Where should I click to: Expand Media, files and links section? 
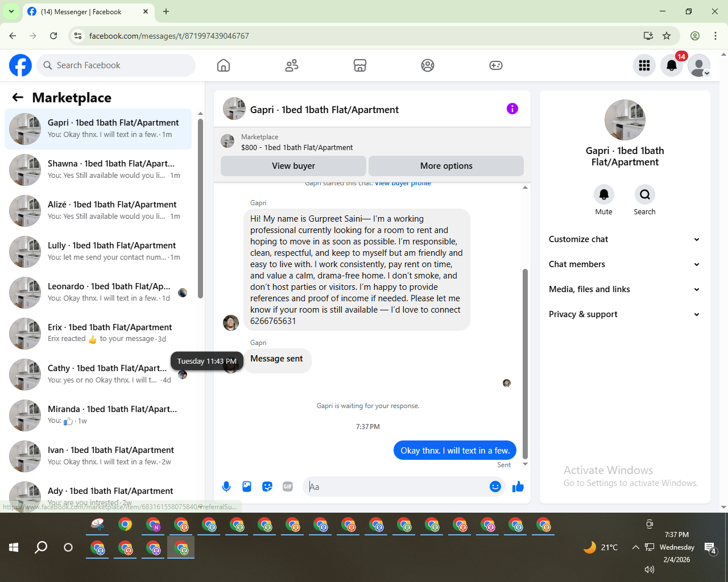tap(624, 289)
